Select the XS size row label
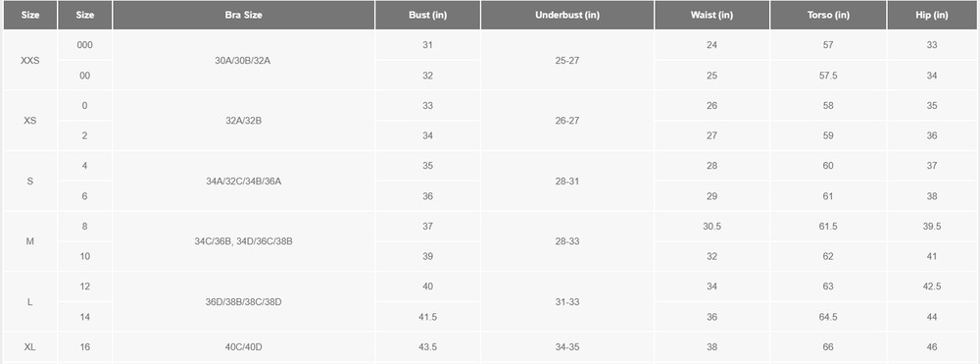The height and width of the screenshot is (364, 980). click(30, 121)
